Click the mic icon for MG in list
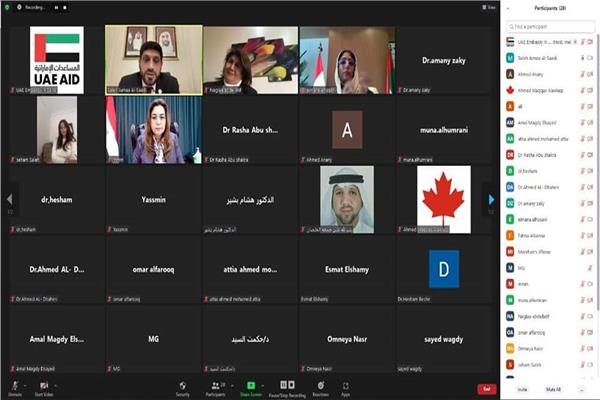 click(x=590, y=268)
